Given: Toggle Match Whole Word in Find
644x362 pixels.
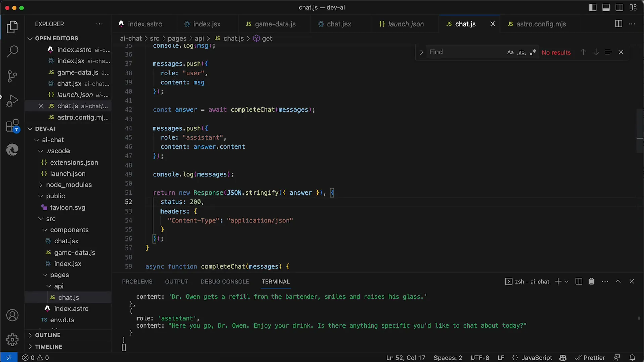Looking at the screenshot, I should click(521, 52).
